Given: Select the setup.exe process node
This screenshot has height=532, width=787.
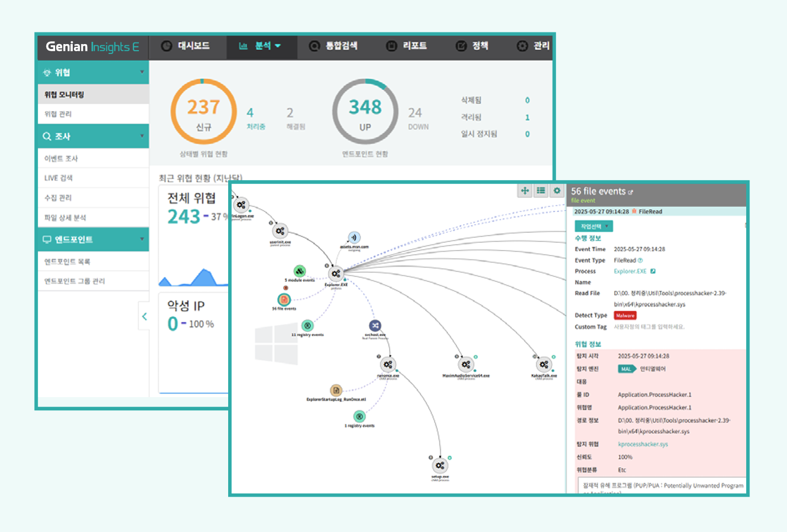Looking at the screenshot, I should pos(440,466).
